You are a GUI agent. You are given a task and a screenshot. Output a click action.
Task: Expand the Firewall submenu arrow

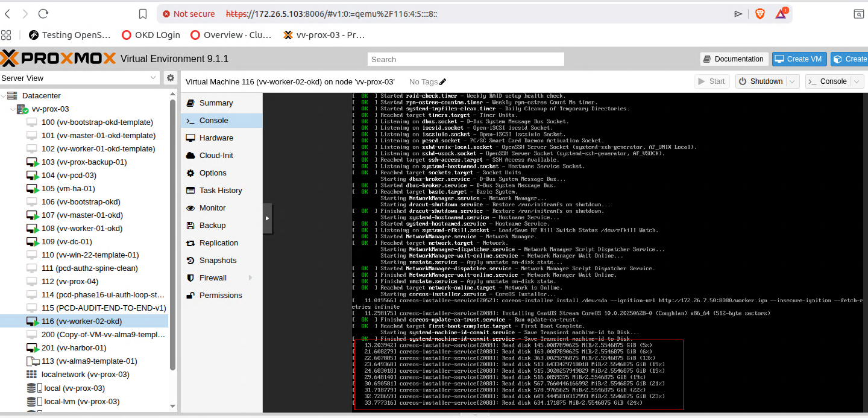click(250, 278)
